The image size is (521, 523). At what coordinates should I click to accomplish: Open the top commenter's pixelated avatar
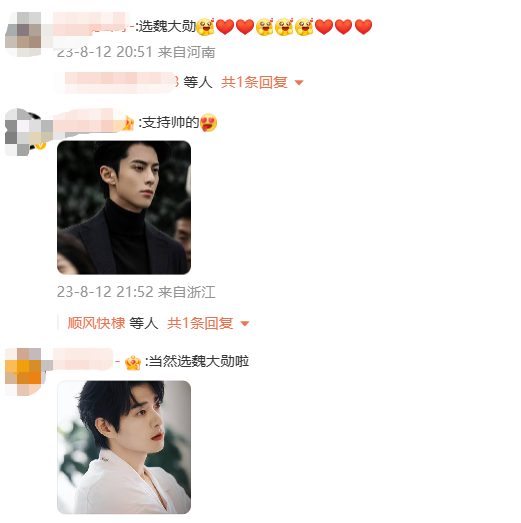pos(23,34)
